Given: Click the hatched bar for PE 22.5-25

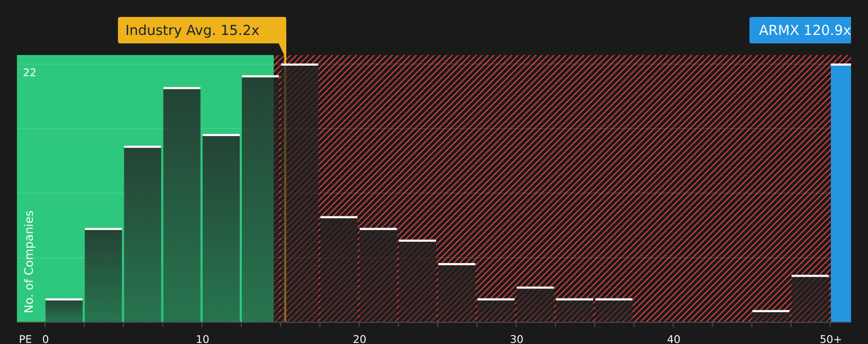Looking at the screenshot, I should tap(418, 281).
